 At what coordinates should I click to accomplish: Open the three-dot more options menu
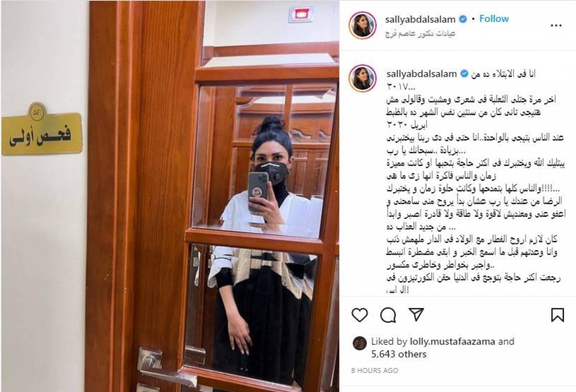(556, 26)
